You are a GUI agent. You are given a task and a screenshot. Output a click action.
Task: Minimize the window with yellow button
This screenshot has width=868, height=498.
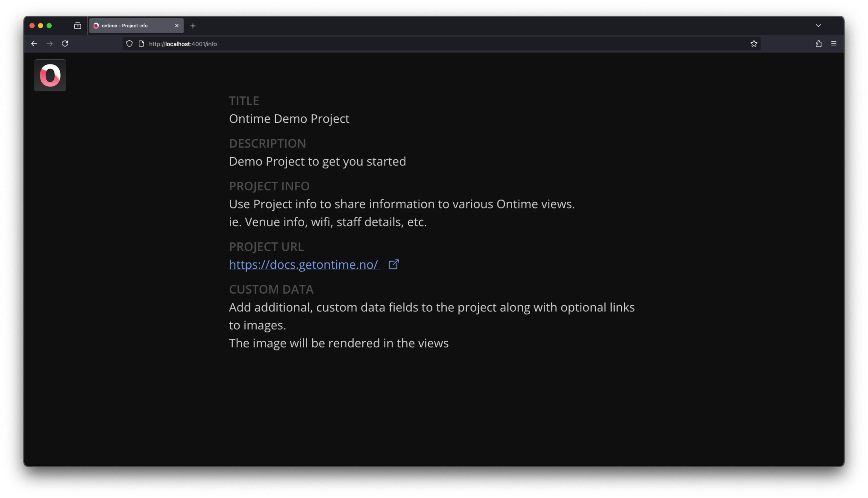pyautogui.click(x=41, y=26)
